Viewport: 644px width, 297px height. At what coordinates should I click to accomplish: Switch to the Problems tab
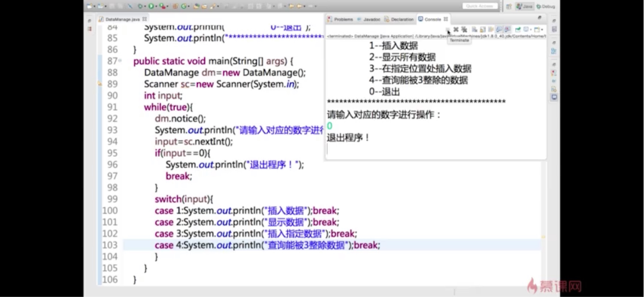[x=340, y=19]
